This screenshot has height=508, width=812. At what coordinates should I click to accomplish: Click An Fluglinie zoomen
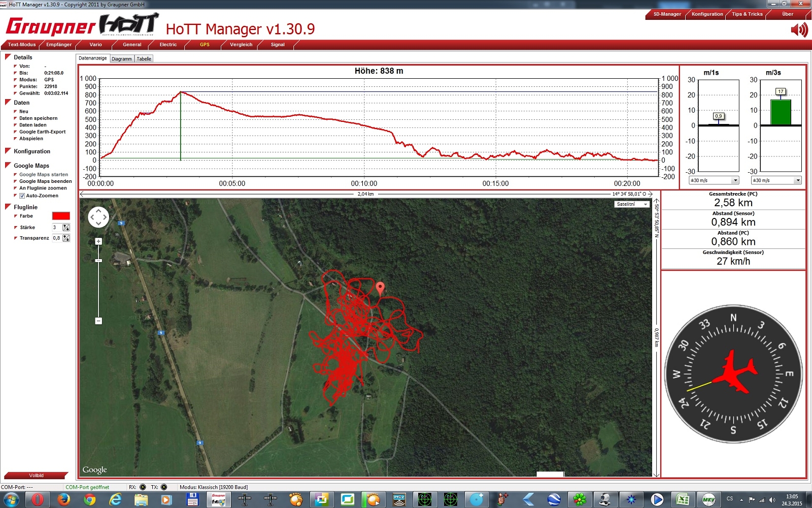(x=43, y=188)
